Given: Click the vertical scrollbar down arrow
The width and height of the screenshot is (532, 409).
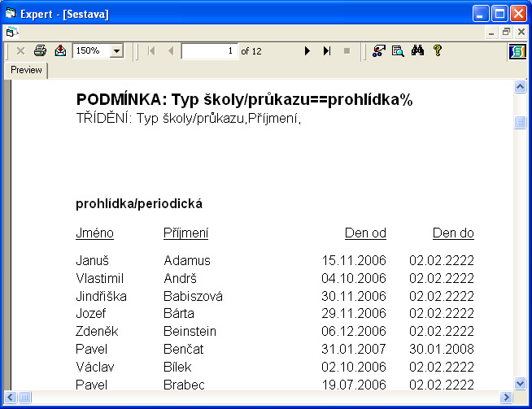Looking at the screenshot, I should [521, 383].
